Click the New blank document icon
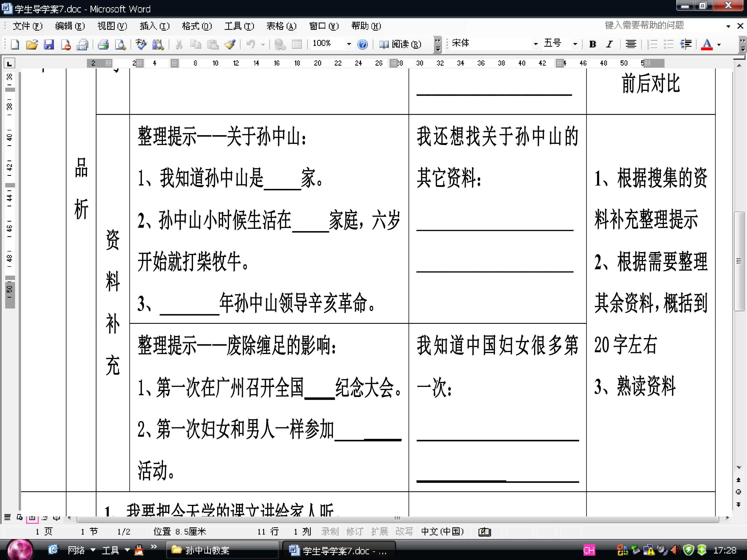747x560 pixels. click(x=15, y=44)
